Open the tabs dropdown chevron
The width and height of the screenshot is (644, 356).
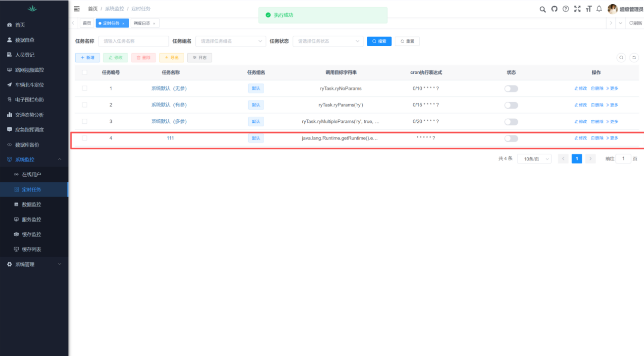pyautogui.click(x=620, y=23)
